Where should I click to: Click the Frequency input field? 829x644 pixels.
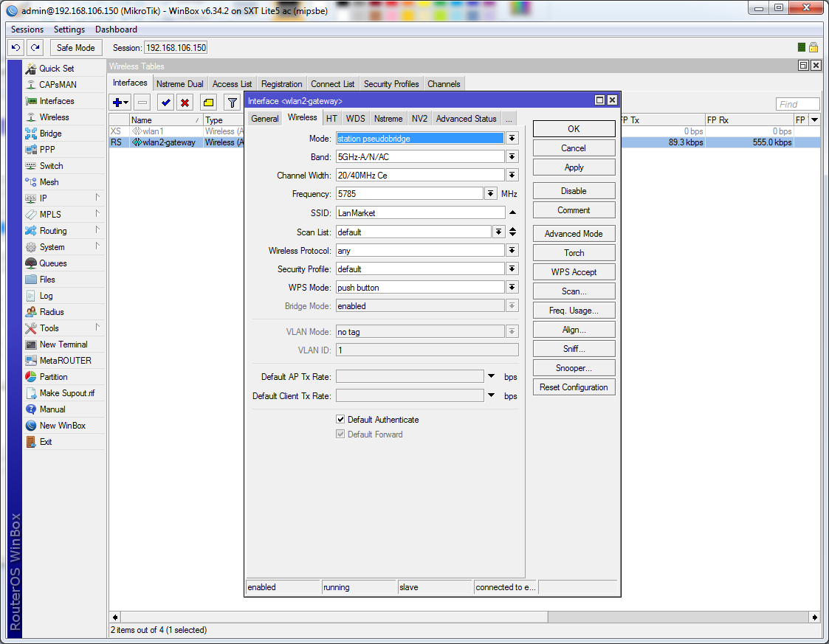point(409,194)
